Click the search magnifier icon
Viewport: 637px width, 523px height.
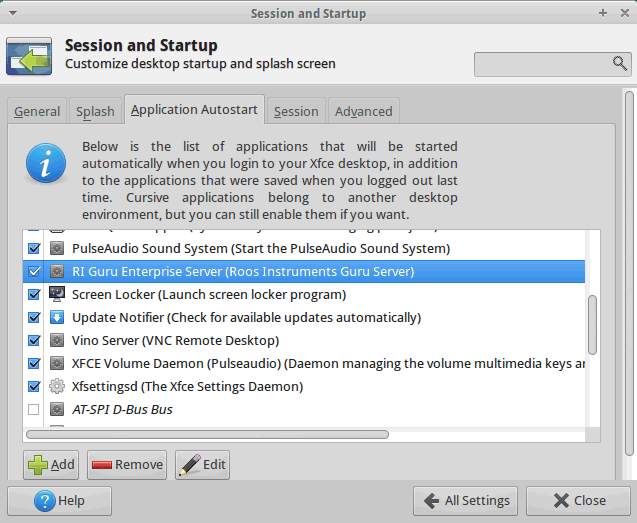(x=620, y=63)
